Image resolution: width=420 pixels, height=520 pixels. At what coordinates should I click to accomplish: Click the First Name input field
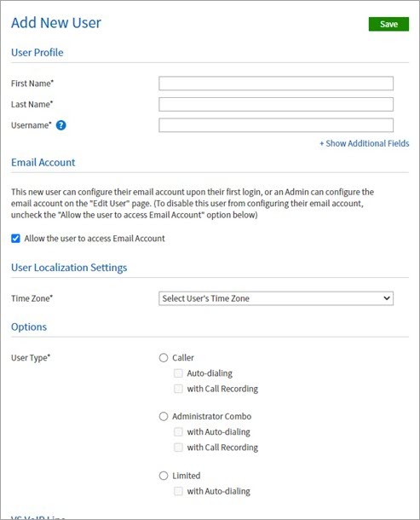click(x=276, y=84)
